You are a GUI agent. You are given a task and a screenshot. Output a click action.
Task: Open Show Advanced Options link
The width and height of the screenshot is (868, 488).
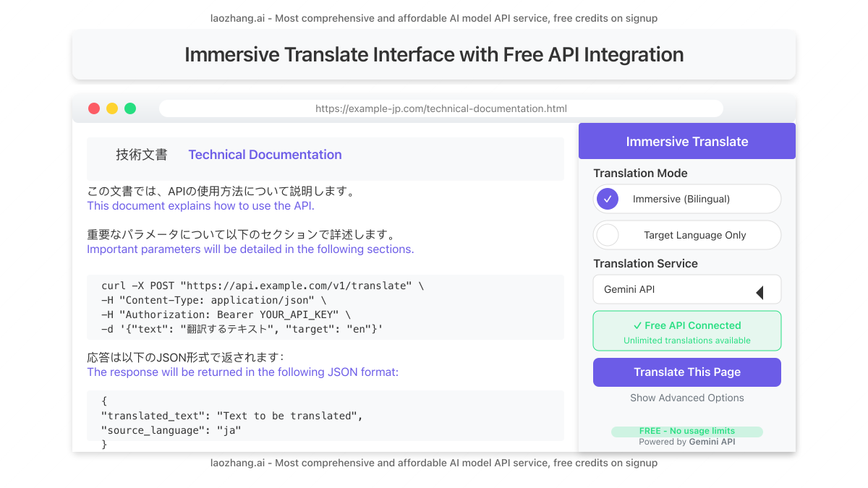tap(687, 398)
